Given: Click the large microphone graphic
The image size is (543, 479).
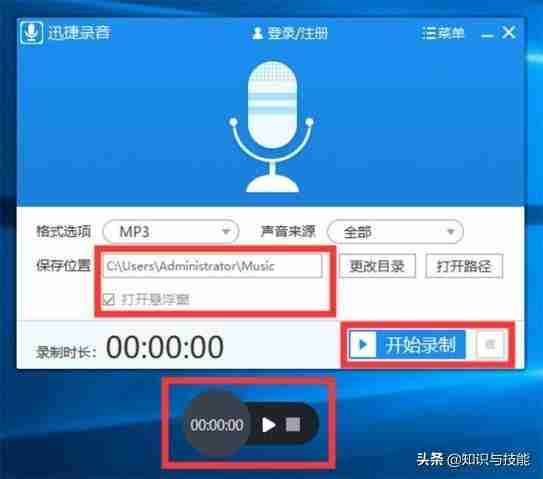Looking at the screenshot, I should pos(272,126).
